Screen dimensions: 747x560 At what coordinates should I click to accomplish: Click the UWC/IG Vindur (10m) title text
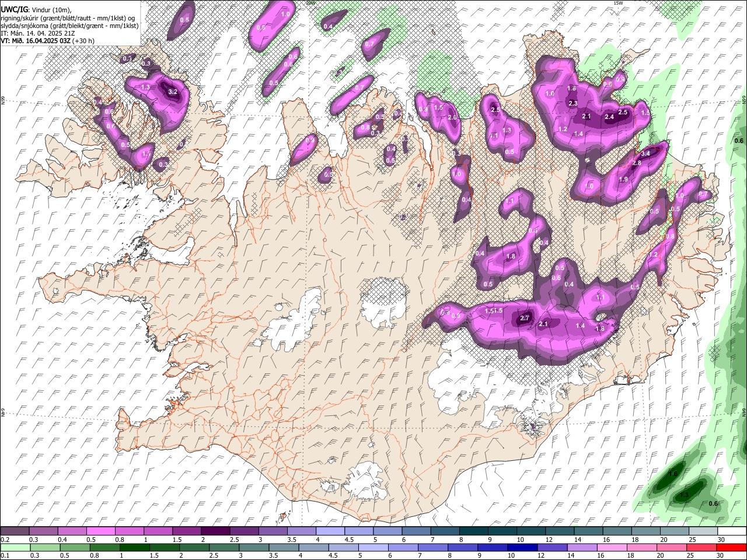pos(36,10)
